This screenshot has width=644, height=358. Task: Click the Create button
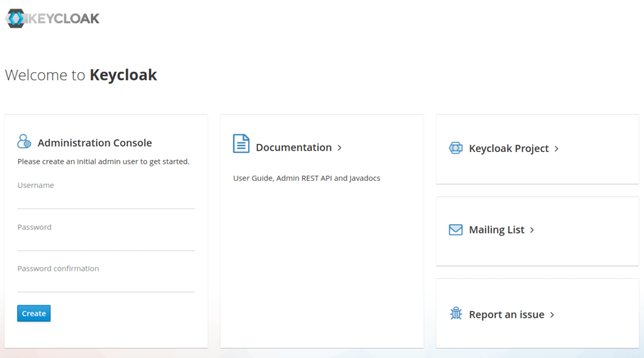pyautogui.click(x=34, y=313)
